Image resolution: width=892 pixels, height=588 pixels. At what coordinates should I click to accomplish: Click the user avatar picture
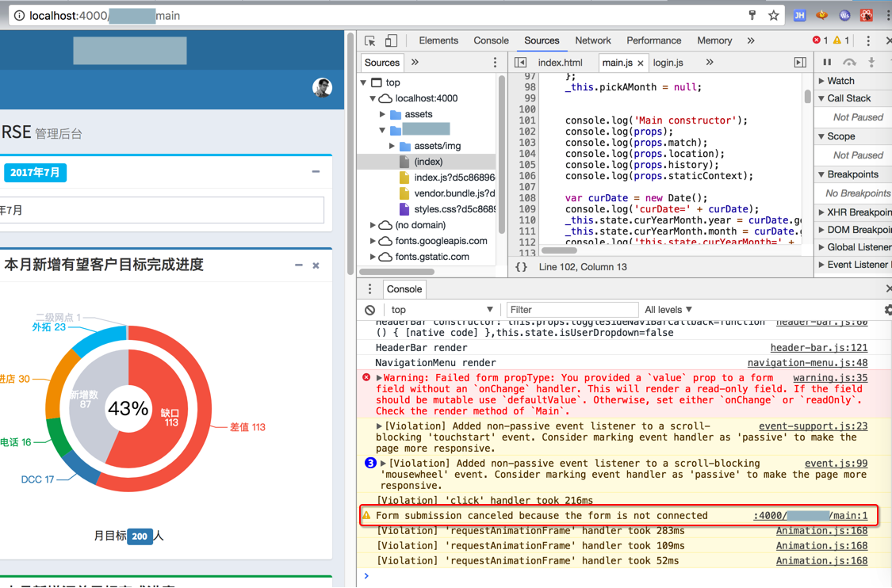coord(322,88)
